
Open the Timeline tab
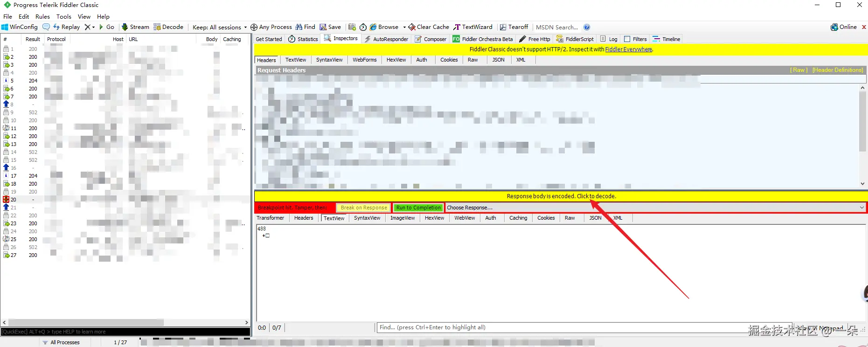[x=667, y=39]
